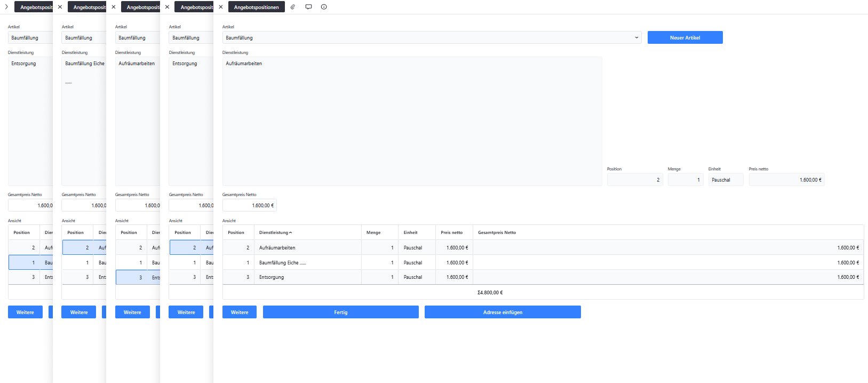The image size is (868, 383).
Task: Show details with the info circle icon
Action: [324, 7]
